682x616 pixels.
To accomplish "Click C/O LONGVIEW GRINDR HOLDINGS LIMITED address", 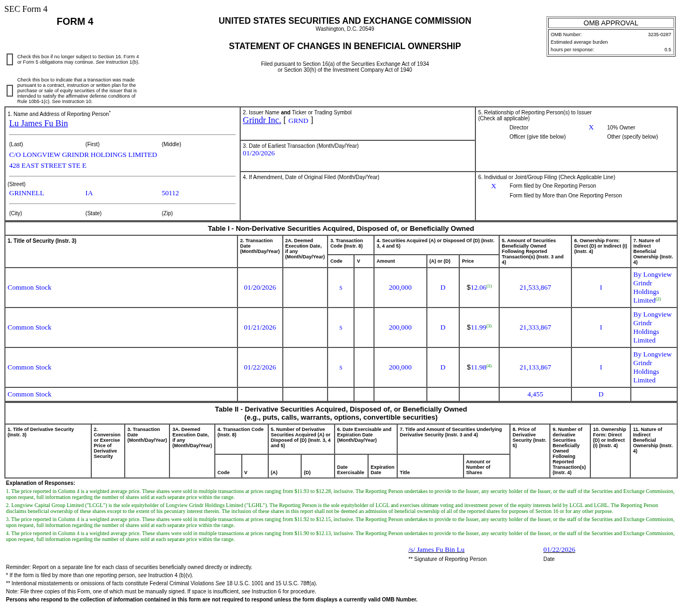I will coord(83,155).
